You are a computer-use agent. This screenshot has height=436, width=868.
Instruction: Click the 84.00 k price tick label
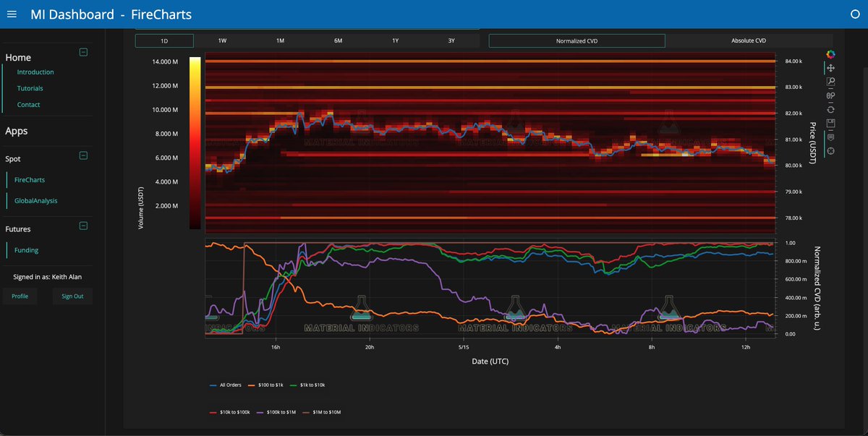point(793,61)
